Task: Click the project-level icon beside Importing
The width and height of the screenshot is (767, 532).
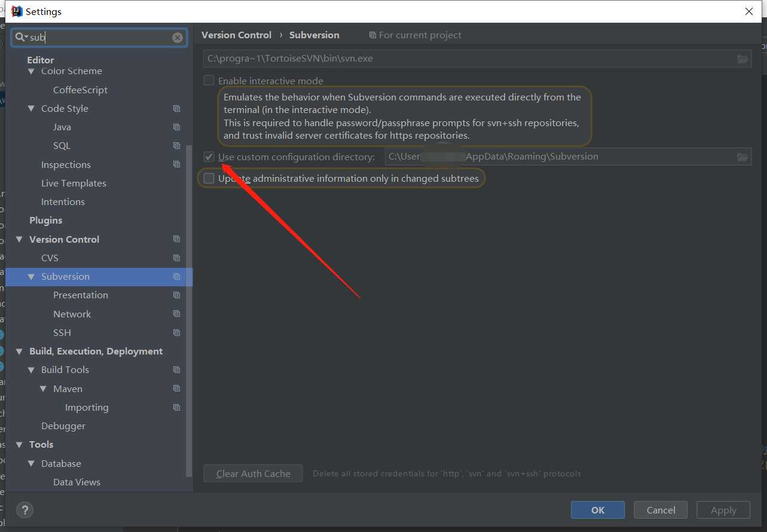Action: 176,407
